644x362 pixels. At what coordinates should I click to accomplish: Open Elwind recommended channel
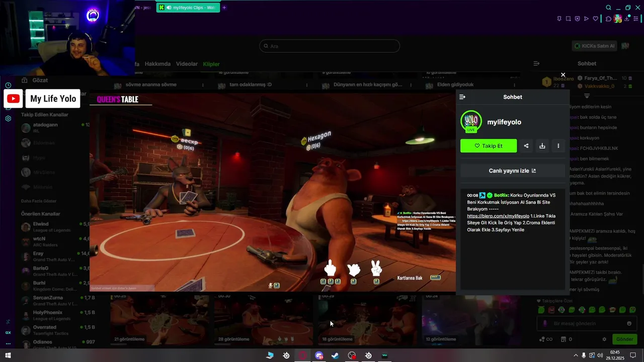point(55,227)
